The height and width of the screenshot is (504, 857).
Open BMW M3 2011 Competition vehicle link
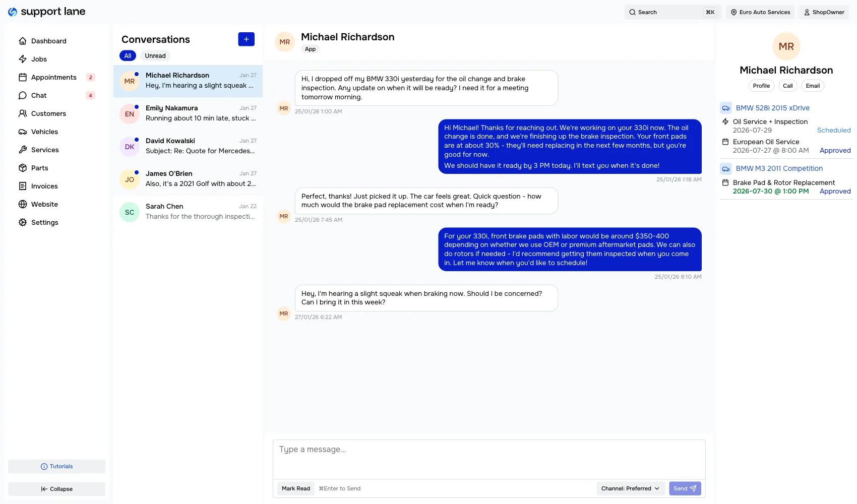click(x=779, y=168)
